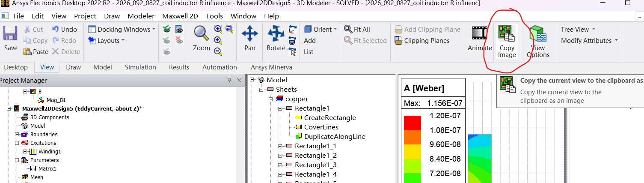
Task: Open the Orient dropdown arrow
Action: tap(335, 29)
